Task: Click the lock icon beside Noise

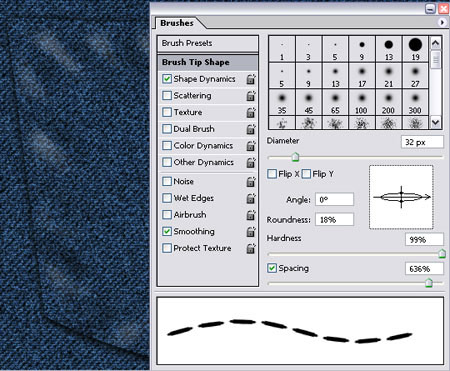Action: 251,182
